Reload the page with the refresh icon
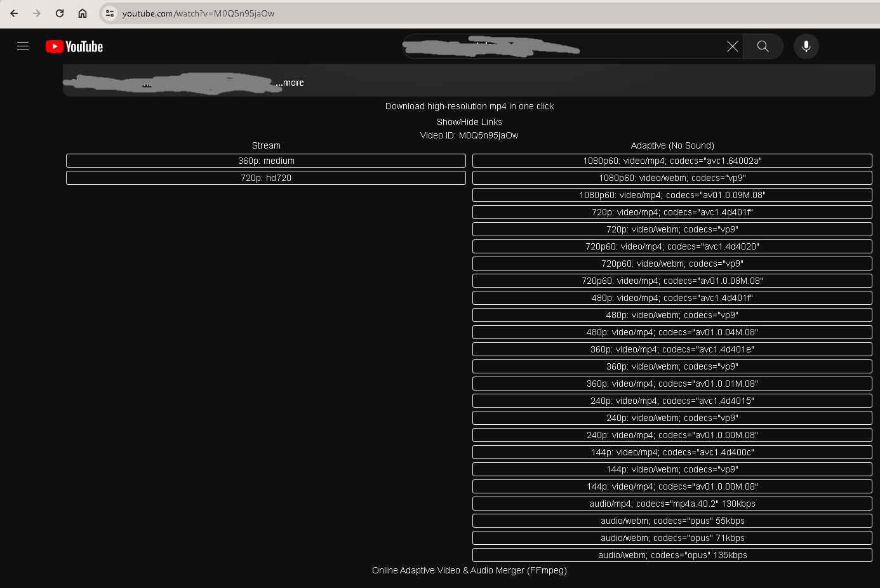This screenshot has height=588, width=880. click(60, 13)
